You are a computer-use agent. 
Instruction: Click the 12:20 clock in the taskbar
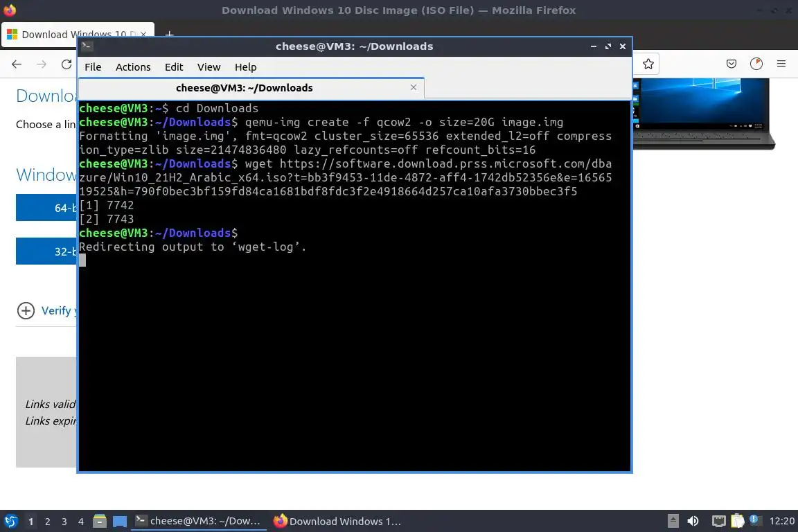[781, 521]
